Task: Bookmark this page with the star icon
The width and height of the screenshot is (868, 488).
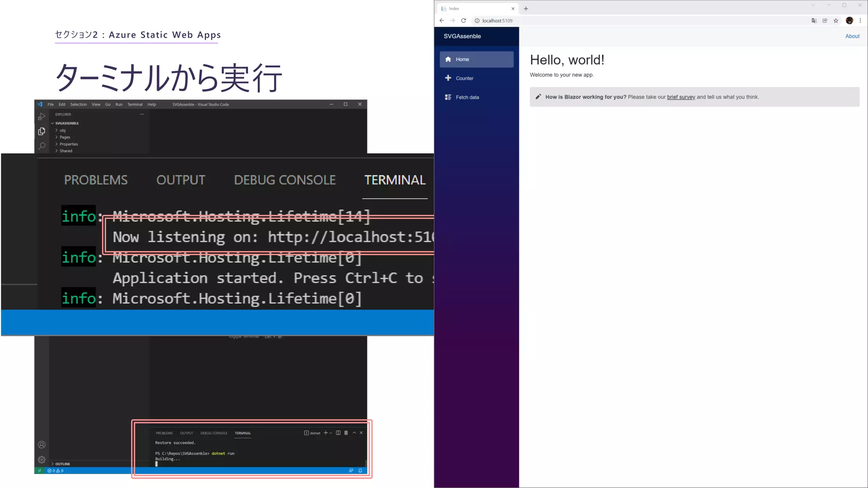Action: [836, 20]
